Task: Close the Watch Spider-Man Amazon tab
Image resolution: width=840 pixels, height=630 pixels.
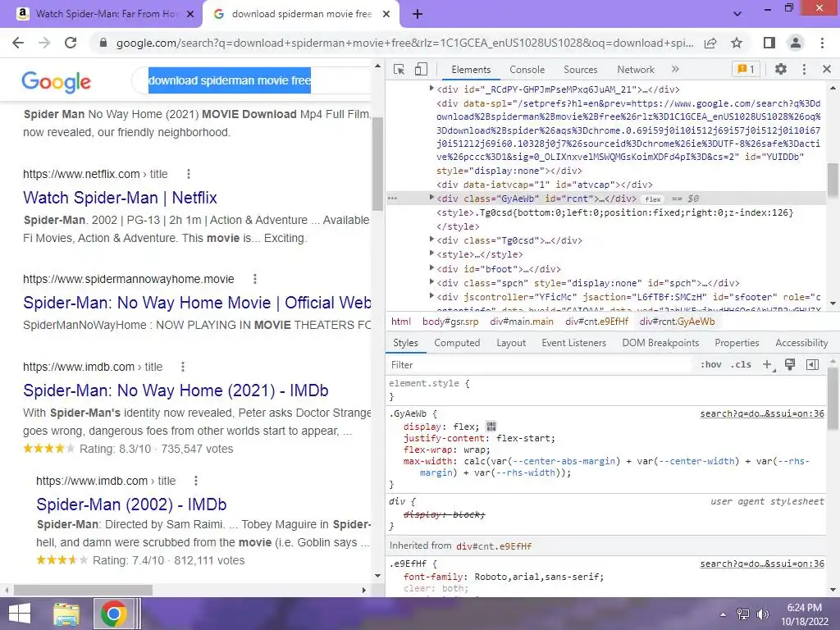Action: 189,15
